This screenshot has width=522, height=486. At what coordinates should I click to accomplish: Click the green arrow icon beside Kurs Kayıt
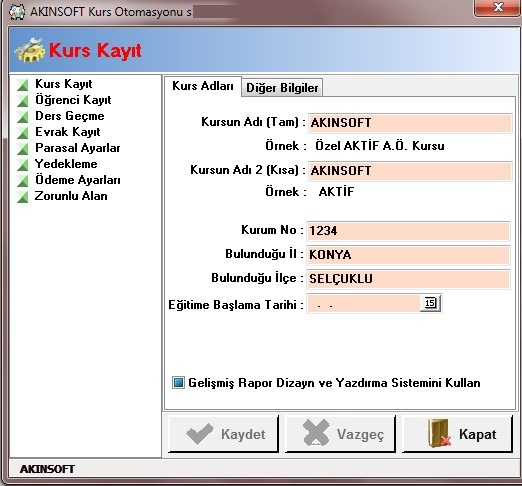click(22, 85)
